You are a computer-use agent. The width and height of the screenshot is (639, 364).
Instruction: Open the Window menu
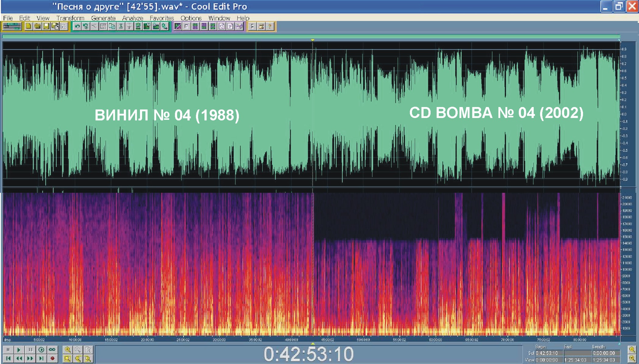(x=219, y=18)
